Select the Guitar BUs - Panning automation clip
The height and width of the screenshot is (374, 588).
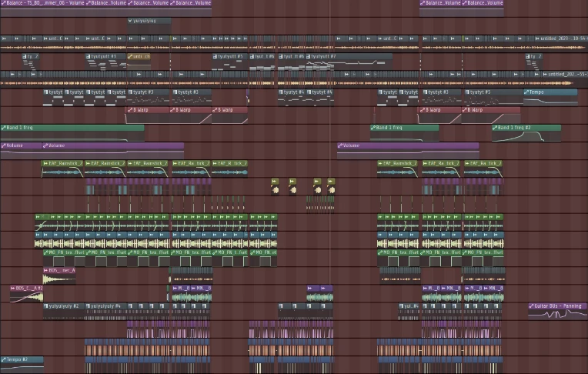click(558, 312)
